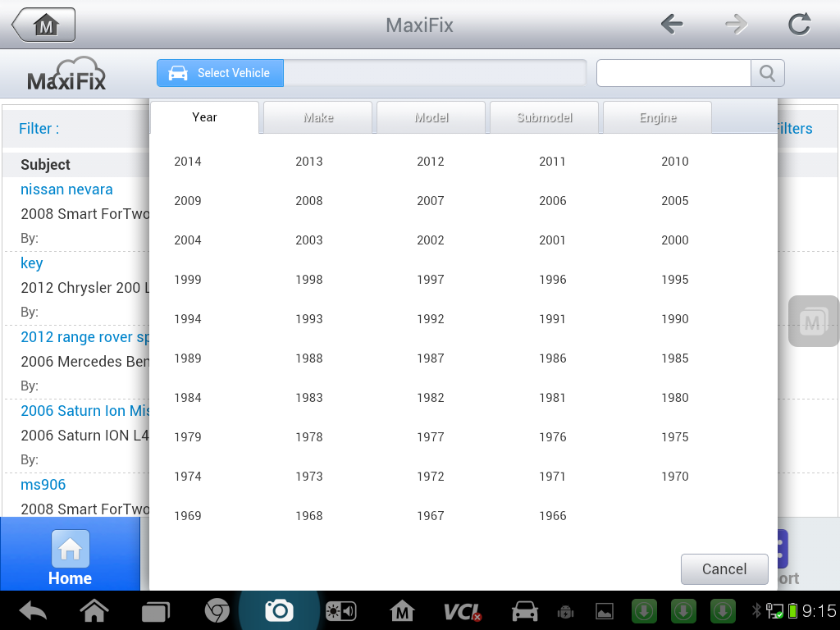
Task: Switch to the Engine tab
Action: click(x=657, y=117)
